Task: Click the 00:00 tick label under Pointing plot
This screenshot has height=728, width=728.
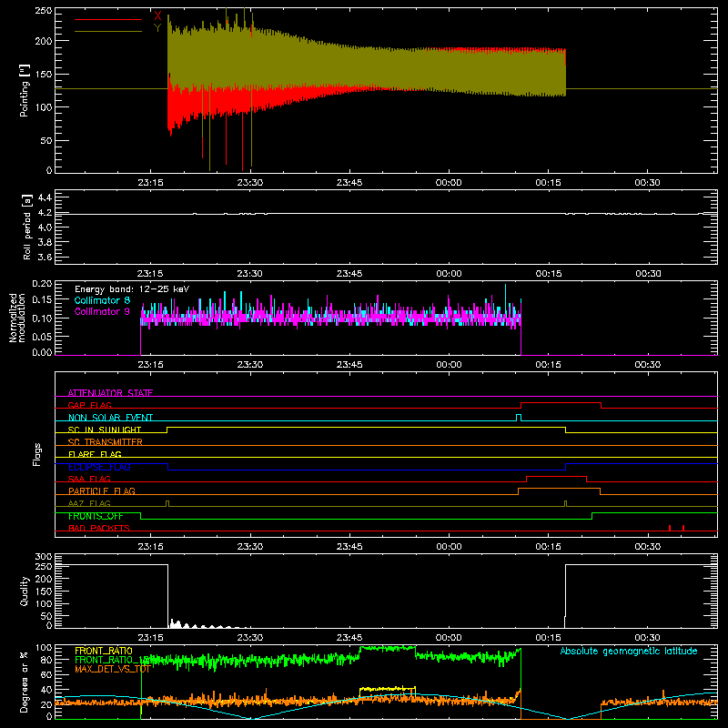Action: point(449,183)
